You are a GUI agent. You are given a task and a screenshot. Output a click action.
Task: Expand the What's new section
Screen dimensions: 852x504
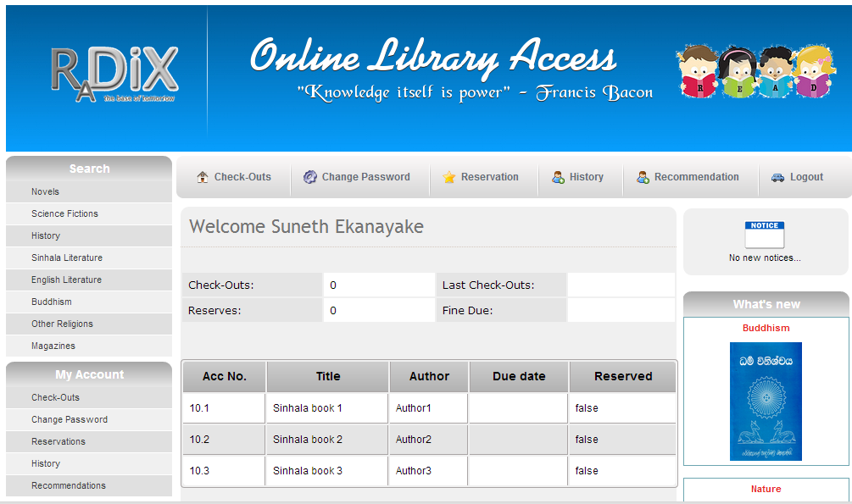766,304
